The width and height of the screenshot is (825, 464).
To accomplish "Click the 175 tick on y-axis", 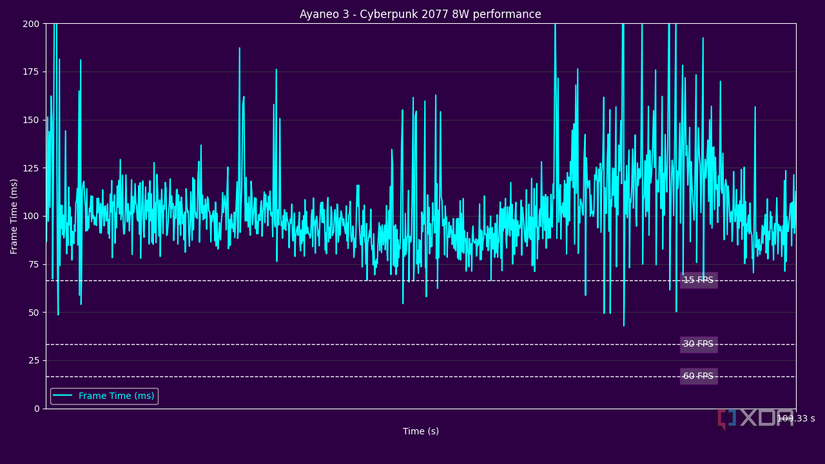I will pyautogui.click(x=31, y=72).
